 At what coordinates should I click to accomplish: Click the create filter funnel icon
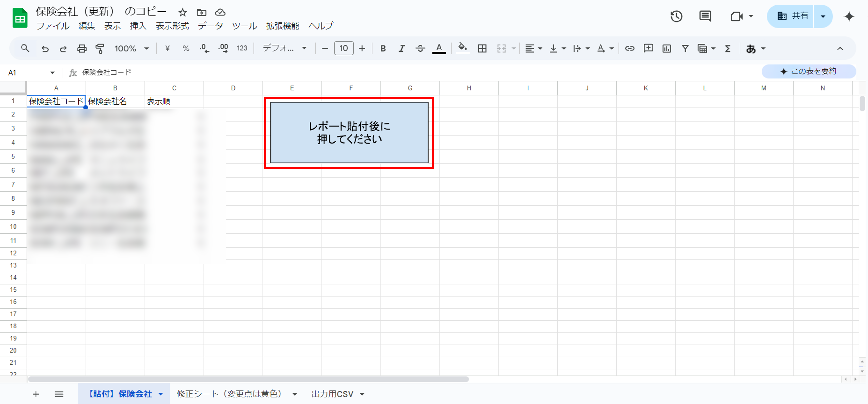[x=685, y=49]
